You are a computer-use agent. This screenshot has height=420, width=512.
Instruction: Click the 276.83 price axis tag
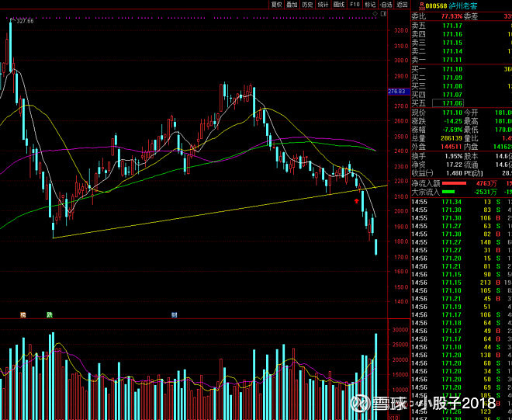click(399, 92)
